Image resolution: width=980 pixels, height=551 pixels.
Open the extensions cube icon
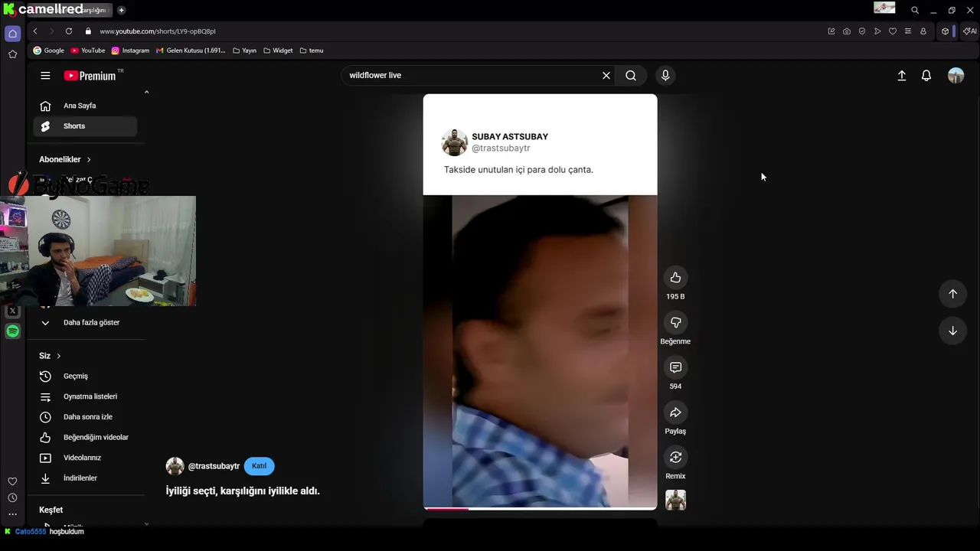coord(946,31)
